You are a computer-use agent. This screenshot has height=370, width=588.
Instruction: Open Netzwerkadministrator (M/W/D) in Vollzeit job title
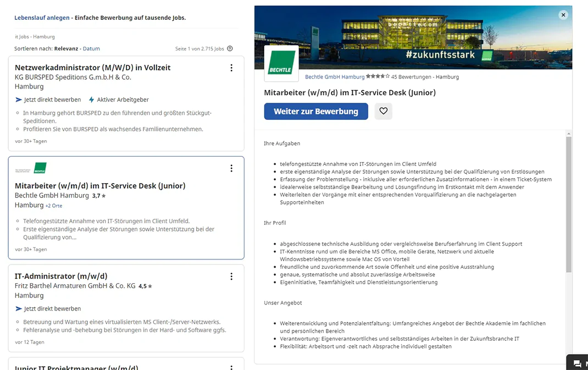coord(93,68)
